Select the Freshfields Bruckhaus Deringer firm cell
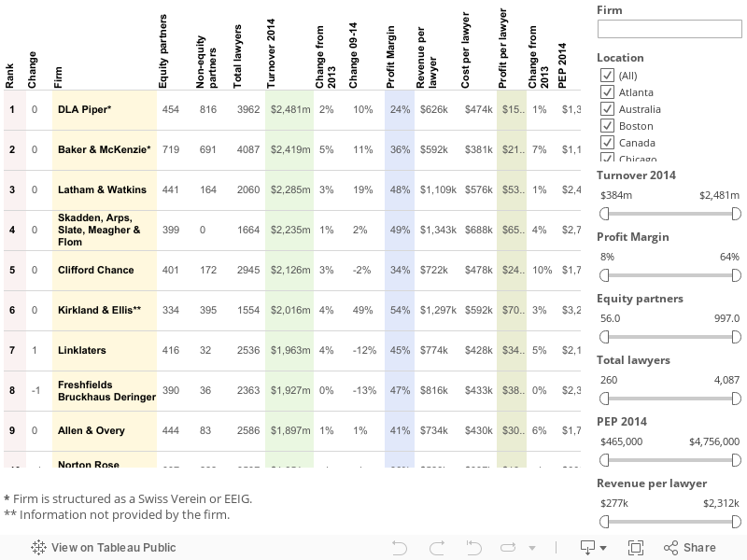747x560 pixels. (105, 390)
